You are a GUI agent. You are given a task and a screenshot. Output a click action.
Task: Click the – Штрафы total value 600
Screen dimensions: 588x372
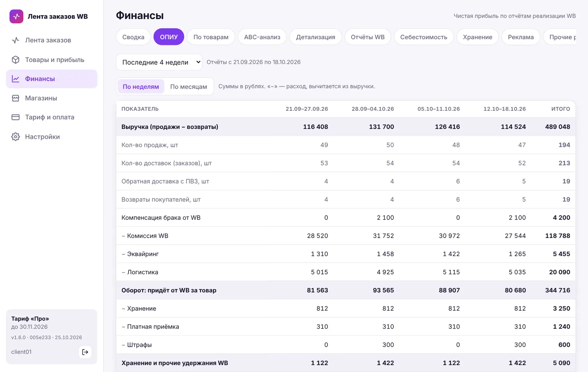(564, 345)
